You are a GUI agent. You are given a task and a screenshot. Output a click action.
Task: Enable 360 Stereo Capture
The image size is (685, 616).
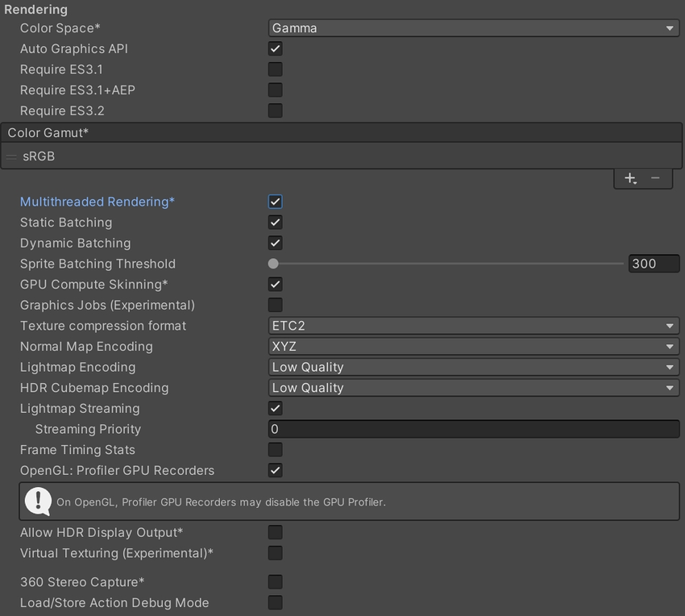tap(275, 581)
